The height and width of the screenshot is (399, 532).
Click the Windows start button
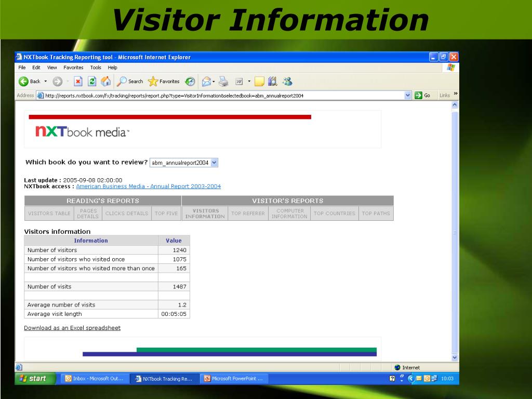[35, 379]
